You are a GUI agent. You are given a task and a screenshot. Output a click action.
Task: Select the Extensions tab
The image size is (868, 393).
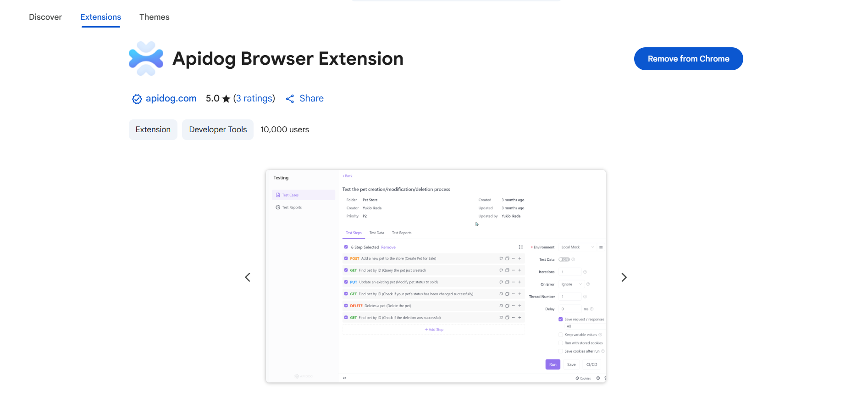[101, 17]
